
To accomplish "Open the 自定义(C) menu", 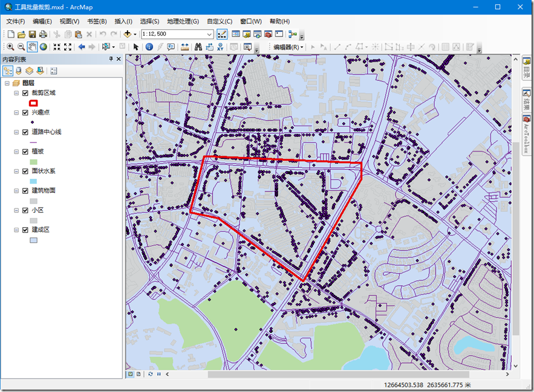I will click(220, 21).
